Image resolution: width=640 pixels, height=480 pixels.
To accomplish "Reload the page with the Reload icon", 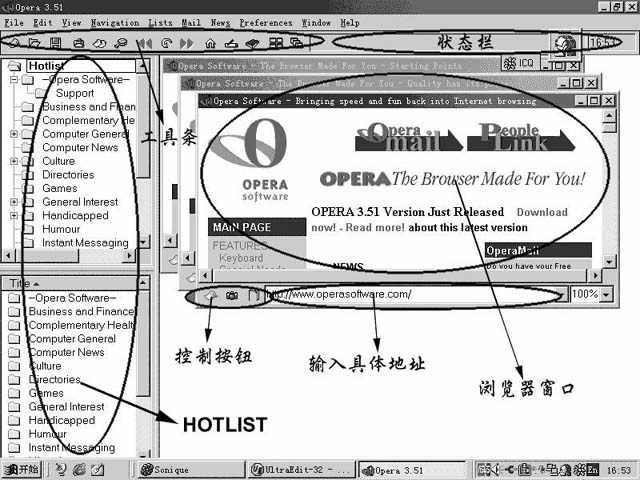I will click(x=166, y=42).
